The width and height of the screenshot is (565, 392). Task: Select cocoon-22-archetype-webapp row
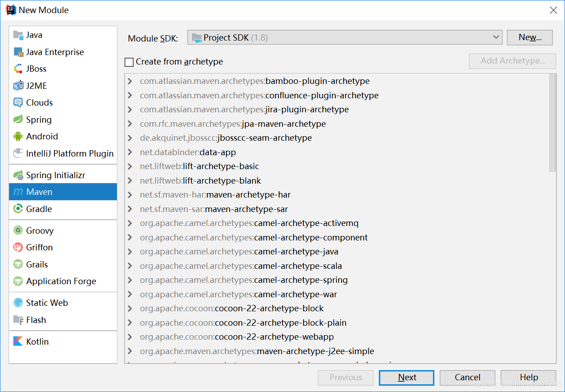337,337
